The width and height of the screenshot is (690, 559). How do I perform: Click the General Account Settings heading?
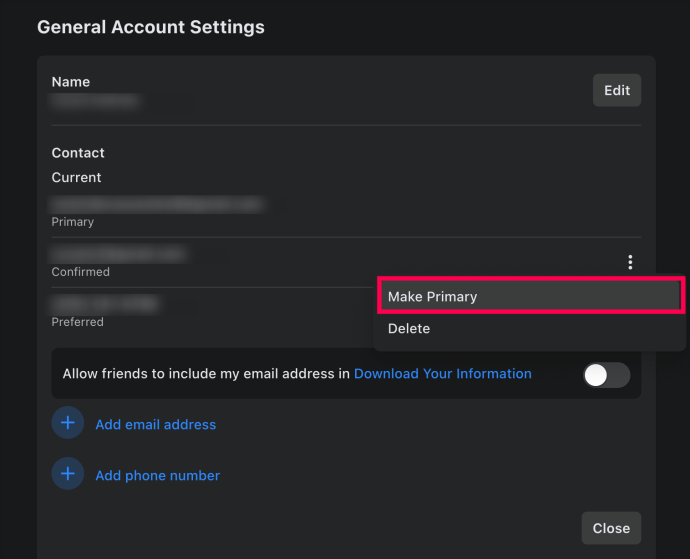[151, 27]
